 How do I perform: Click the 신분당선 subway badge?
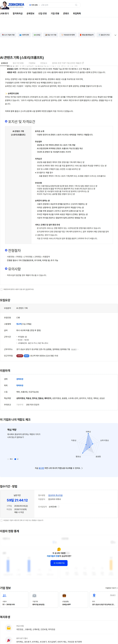pyautogui.click(x=20, y=356)
